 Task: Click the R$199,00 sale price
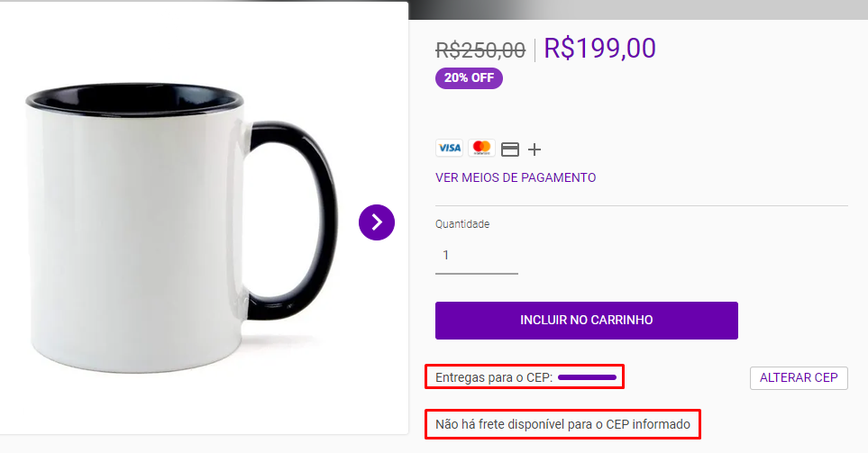[599, 48]
